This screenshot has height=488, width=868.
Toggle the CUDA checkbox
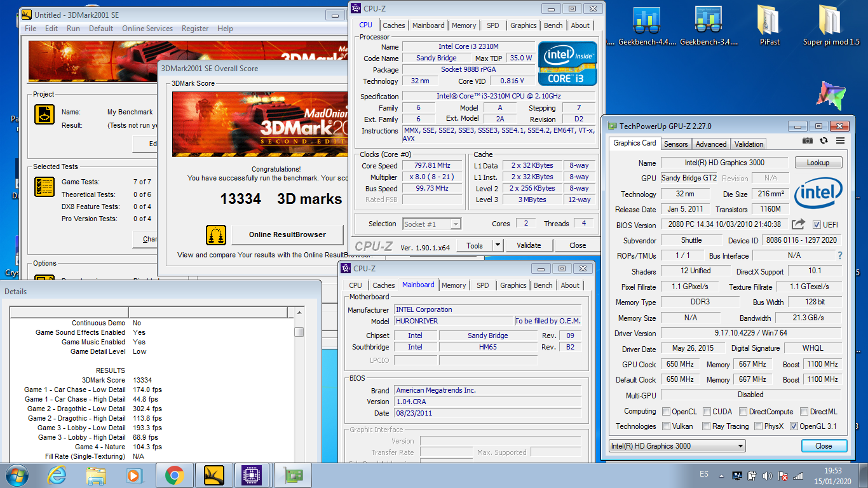[x=707, y=412]
